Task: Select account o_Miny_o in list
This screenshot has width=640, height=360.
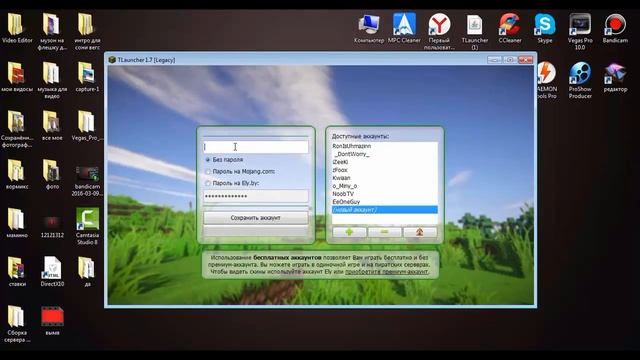Action: (384, 186)
